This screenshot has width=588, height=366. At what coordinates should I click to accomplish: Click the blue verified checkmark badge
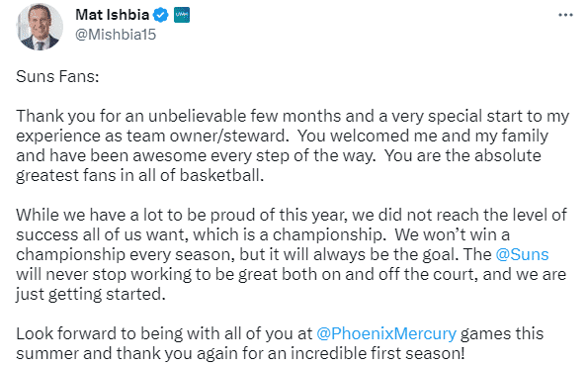tap(161, 15)
